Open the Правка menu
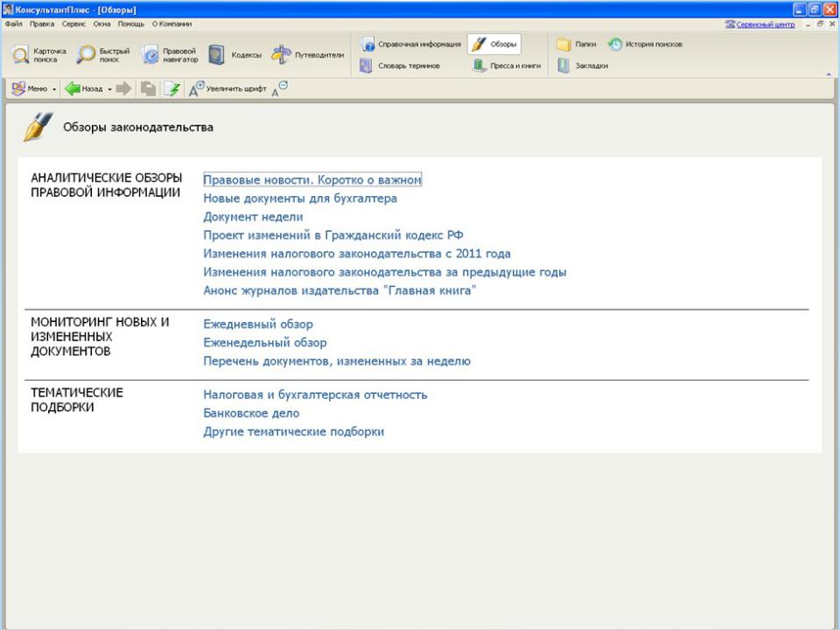Viewport: 840px width, 630px height. 42,24
